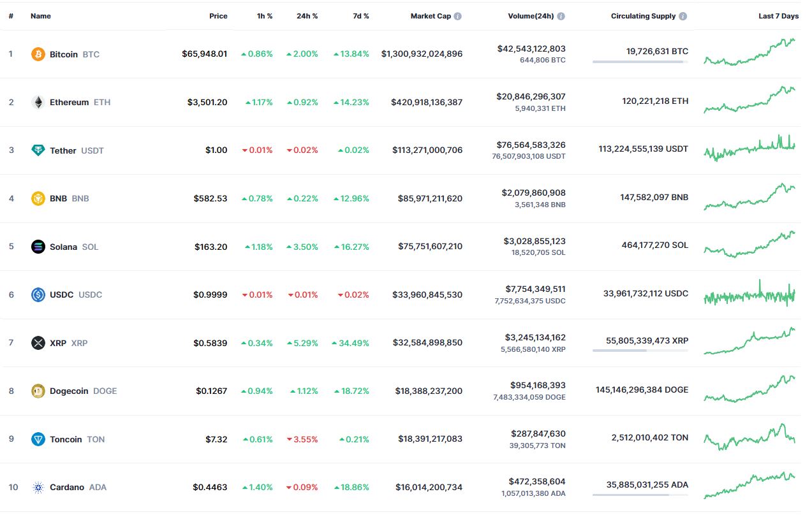Image resolution: width=812 pixels, height=515 pixels.
Task: Click XRP's circulating supply progress bar
Action: pyautogui.click(x=640, y=351)
